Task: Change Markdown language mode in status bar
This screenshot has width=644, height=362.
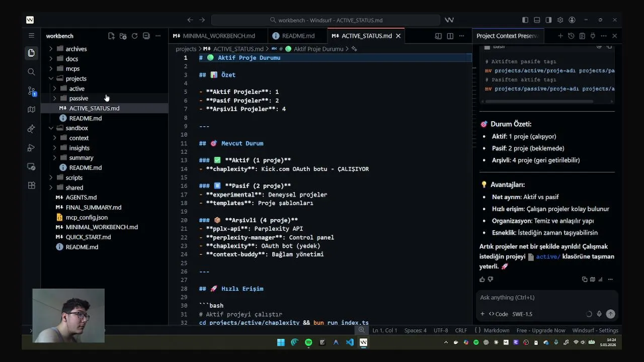Action: (496, 330)
